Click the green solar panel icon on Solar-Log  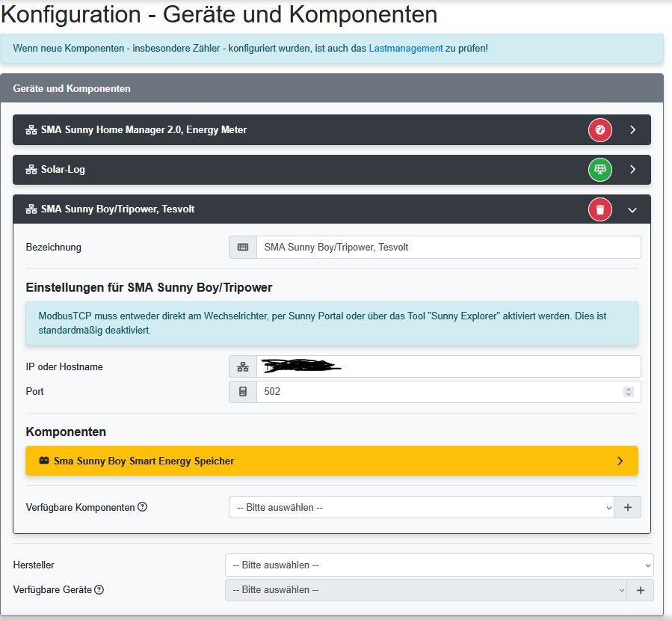pyautogui.click(x=599, y=170)
